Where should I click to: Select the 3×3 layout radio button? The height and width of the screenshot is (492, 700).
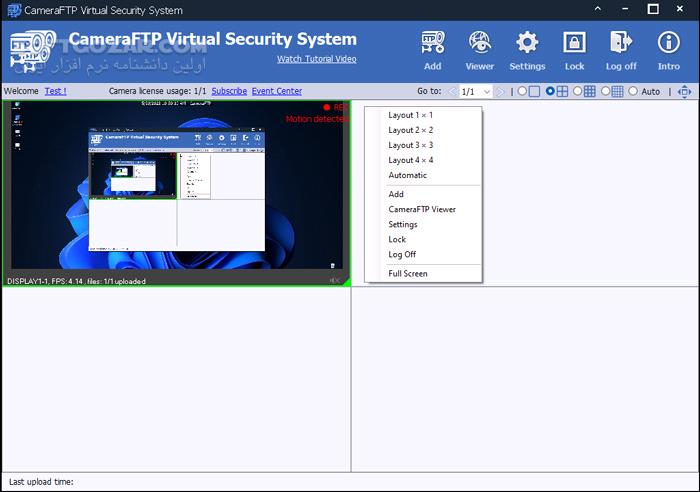pyautogui.click(x=577, y=91)
